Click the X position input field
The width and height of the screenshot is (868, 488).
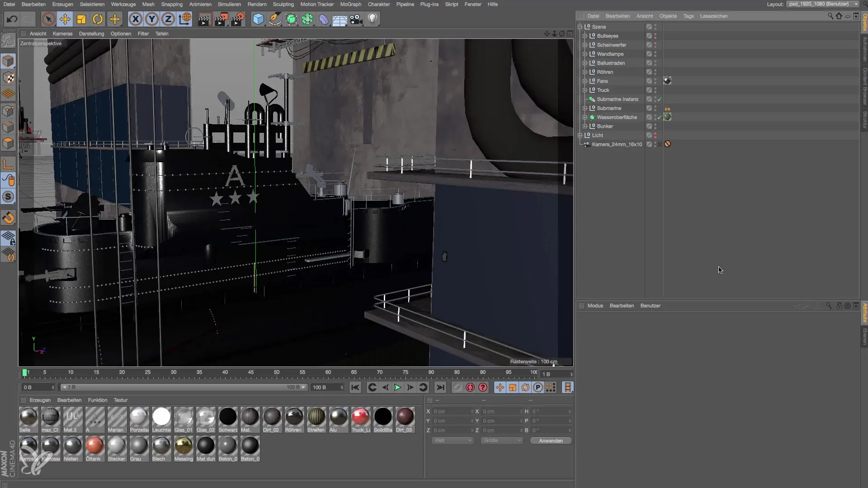coord(452,411)
